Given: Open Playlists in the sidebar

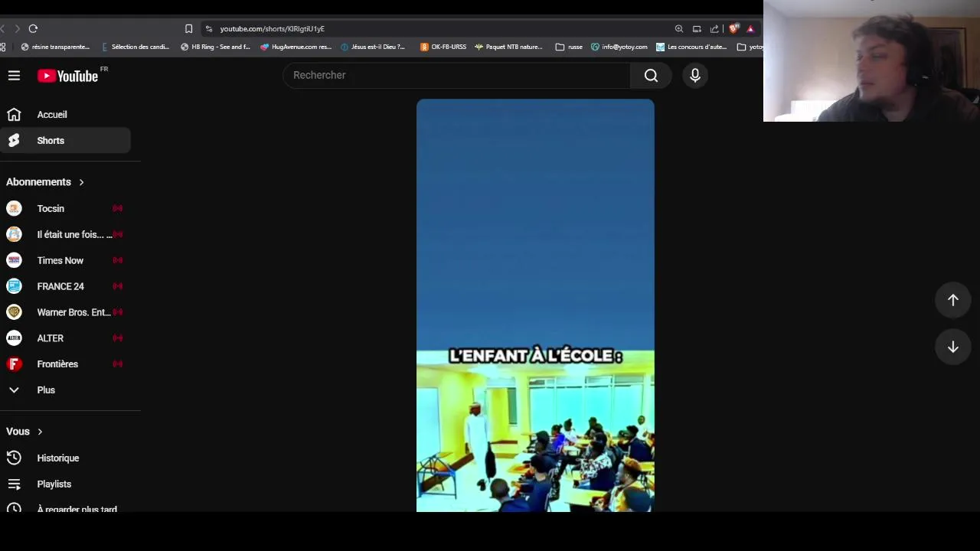Looking at the screenshot, I should coord(65,484).
